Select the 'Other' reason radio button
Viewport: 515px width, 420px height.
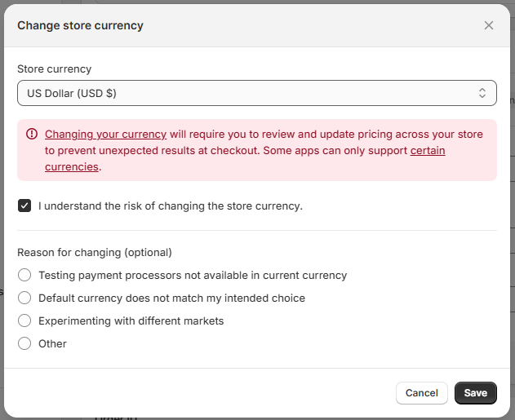[24, 343]
